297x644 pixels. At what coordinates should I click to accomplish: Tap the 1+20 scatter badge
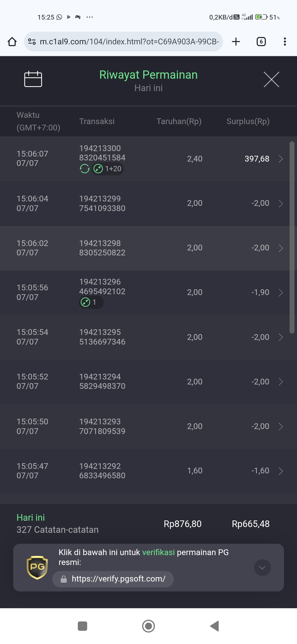coord(108,169)
